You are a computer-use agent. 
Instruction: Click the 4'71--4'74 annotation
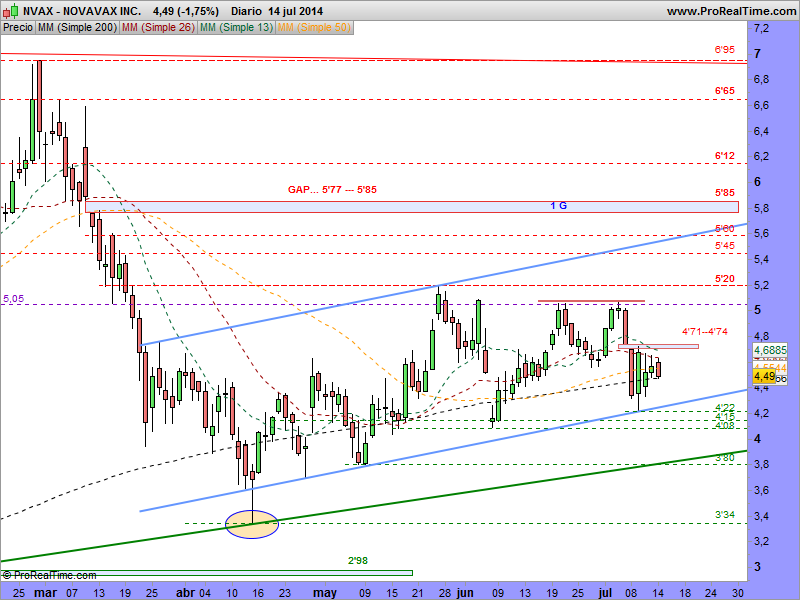tap(705, 332)
